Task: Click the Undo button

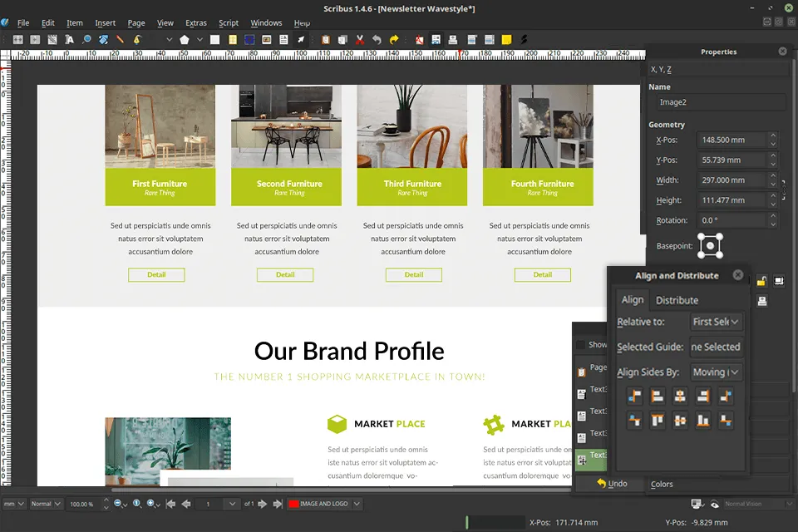Action: (x=612, y=484)
